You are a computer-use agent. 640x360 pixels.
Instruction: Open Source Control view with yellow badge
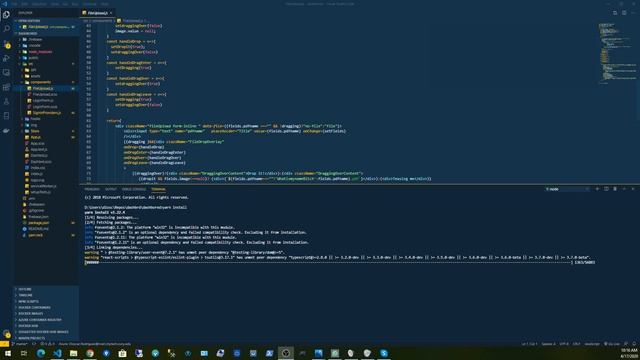click(x=6, y=44)
